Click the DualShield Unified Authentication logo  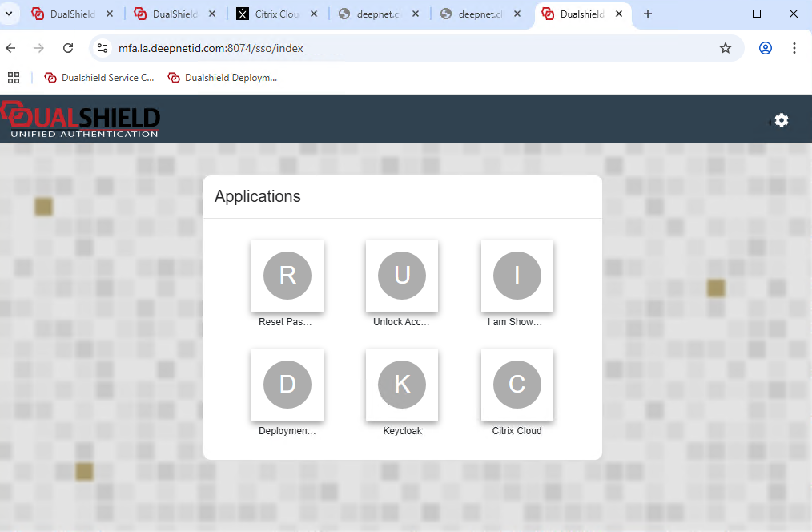pos(81,119)
